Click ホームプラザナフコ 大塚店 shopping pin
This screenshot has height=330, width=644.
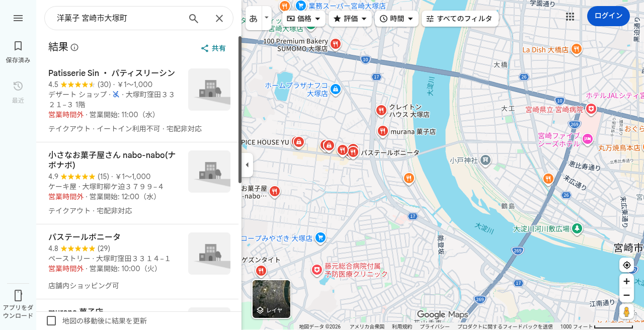[336, 90]
